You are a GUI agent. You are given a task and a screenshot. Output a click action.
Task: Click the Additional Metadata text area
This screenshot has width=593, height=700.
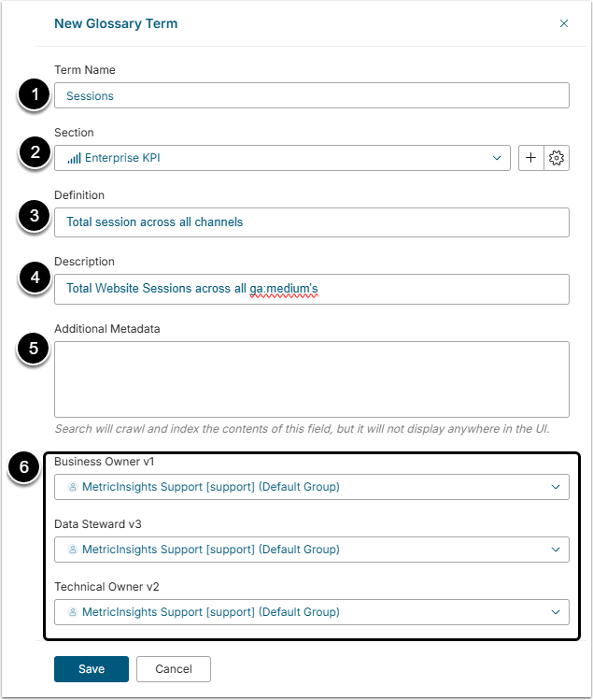311,379
